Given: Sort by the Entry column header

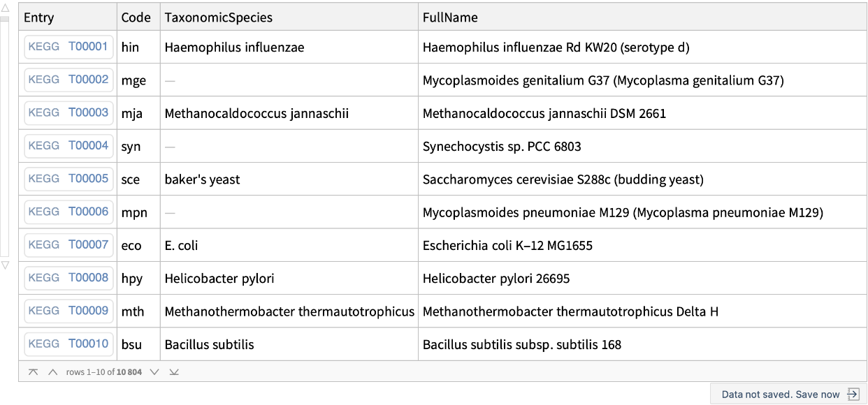Looking at the screenshot, I should click(x=38, y=18).
